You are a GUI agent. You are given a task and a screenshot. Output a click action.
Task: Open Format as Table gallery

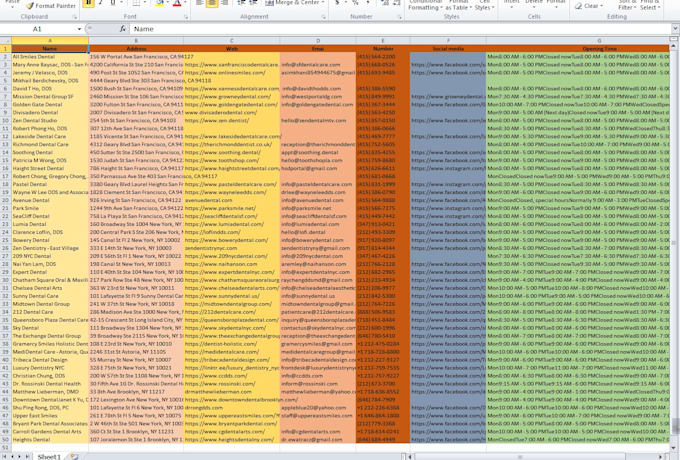click(x=458, y=5)
